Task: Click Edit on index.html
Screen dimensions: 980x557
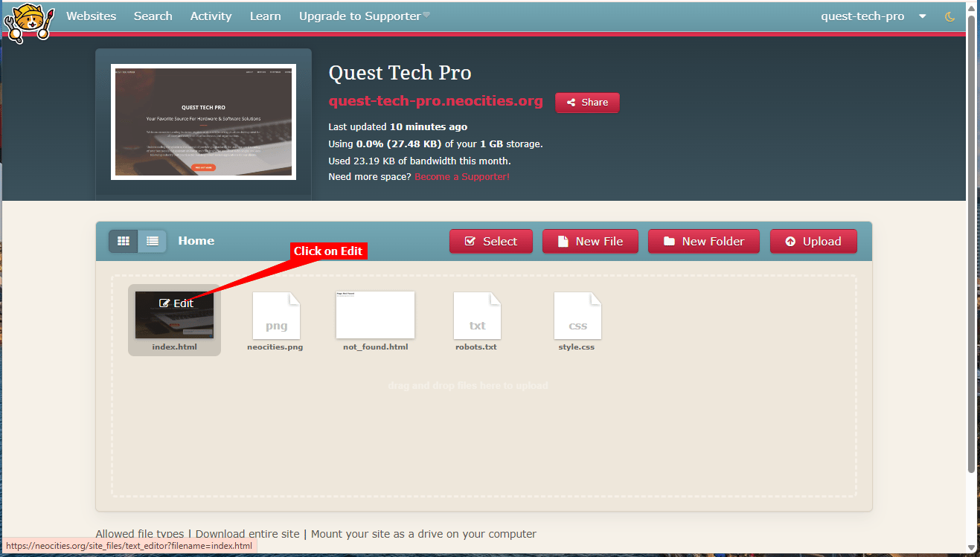Action: click(176, 303)
